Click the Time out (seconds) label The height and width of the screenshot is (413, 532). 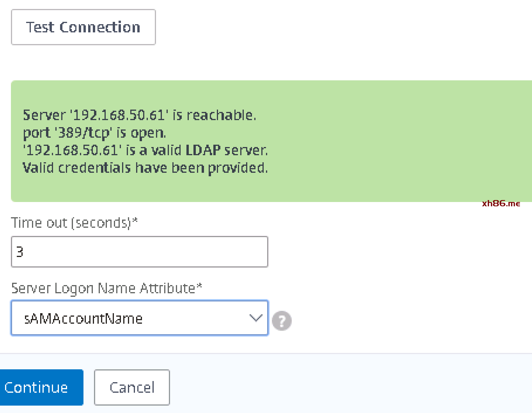70,223
